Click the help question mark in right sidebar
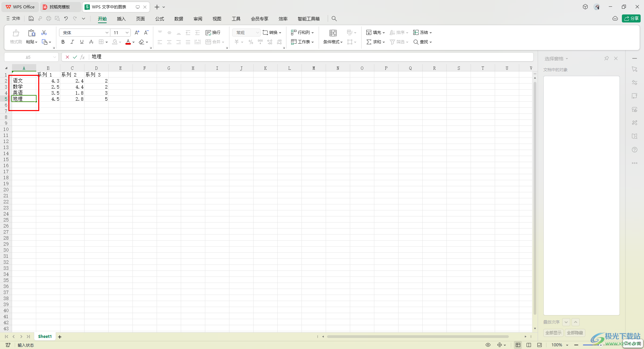 [x=635, y=150]
